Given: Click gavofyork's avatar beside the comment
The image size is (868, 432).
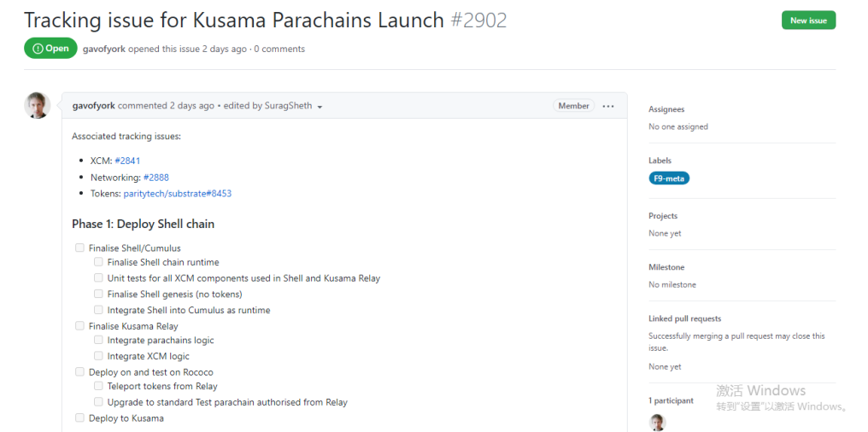Looking at the screenshot, I should tap(38, 106).
